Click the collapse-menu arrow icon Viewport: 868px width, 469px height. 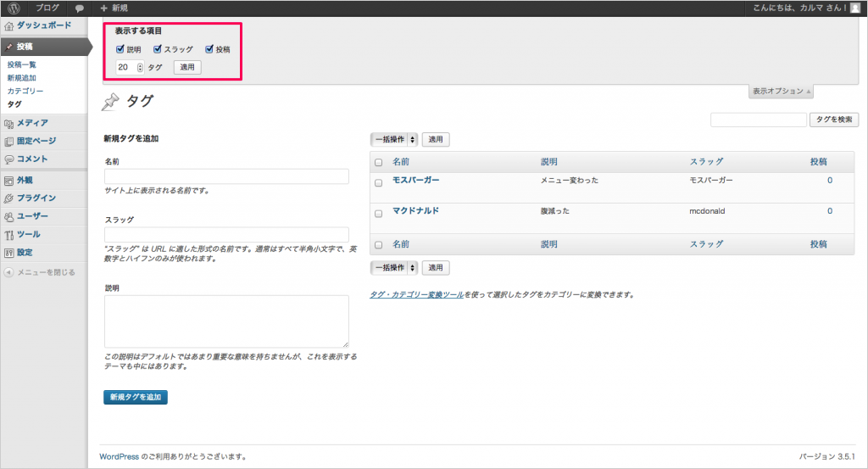click(x=8, y=272)
